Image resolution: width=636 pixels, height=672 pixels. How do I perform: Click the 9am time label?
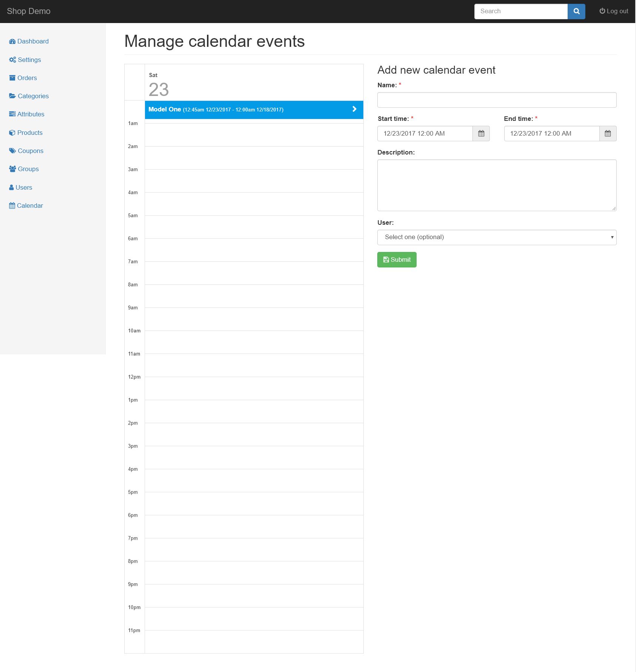[133, 307]
